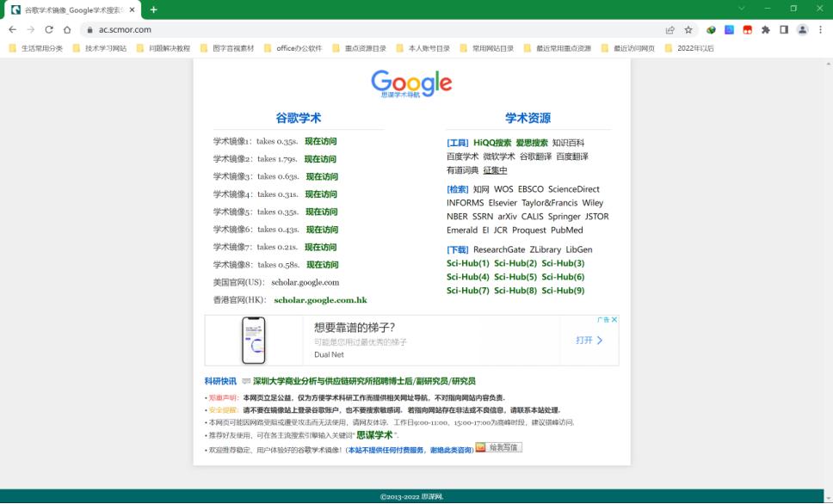Open the 问题解决教程 bookmark folder

click(x=164, y=48)
